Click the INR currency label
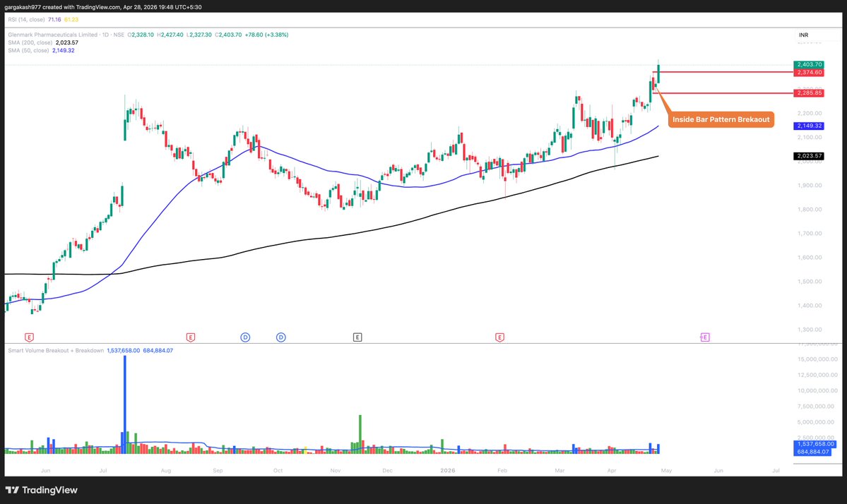The height and width of the screenshot is (504, 847). point(804,35)
